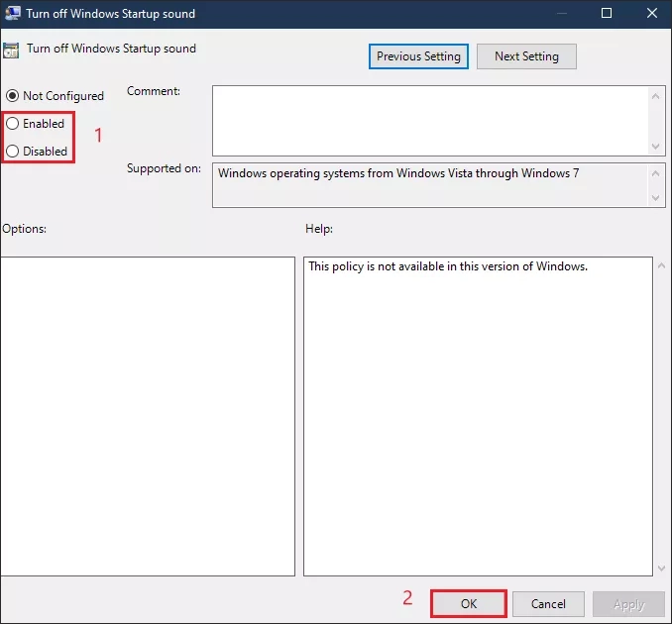Click the title bar policy window icon
Image resolution: width=672 pixels, height=624 pixels.
13,13
